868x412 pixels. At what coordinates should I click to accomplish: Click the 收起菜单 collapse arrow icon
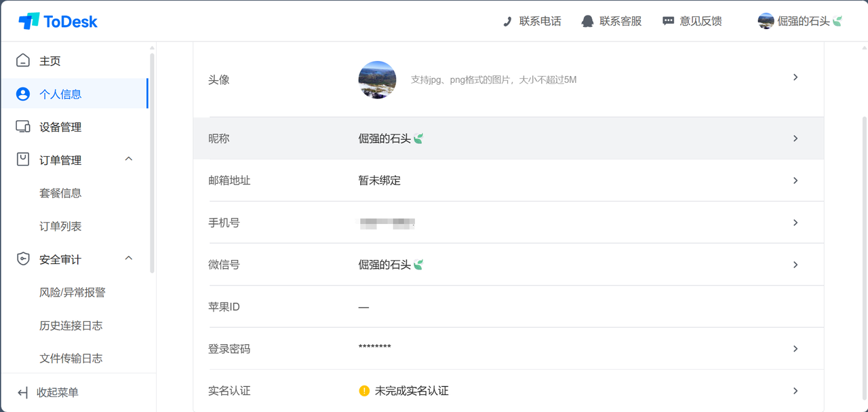22,392
